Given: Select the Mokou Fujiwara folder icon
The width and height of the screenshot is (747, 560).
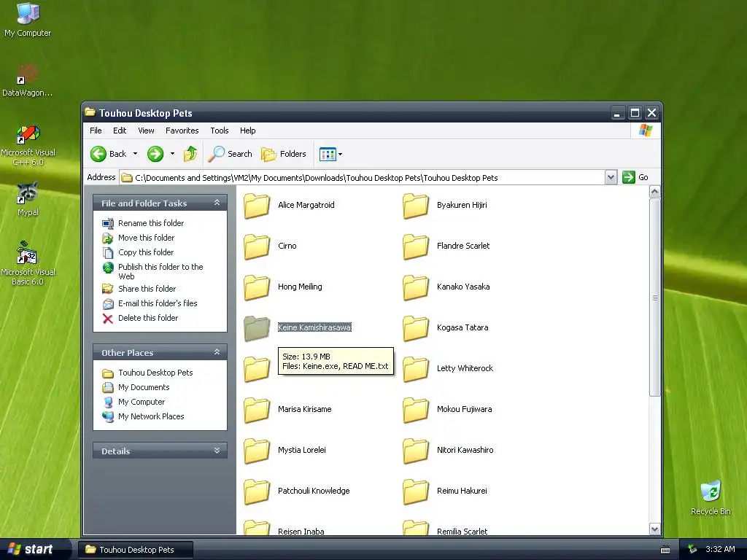Looking at the screenshot, I should pos(415,410).
